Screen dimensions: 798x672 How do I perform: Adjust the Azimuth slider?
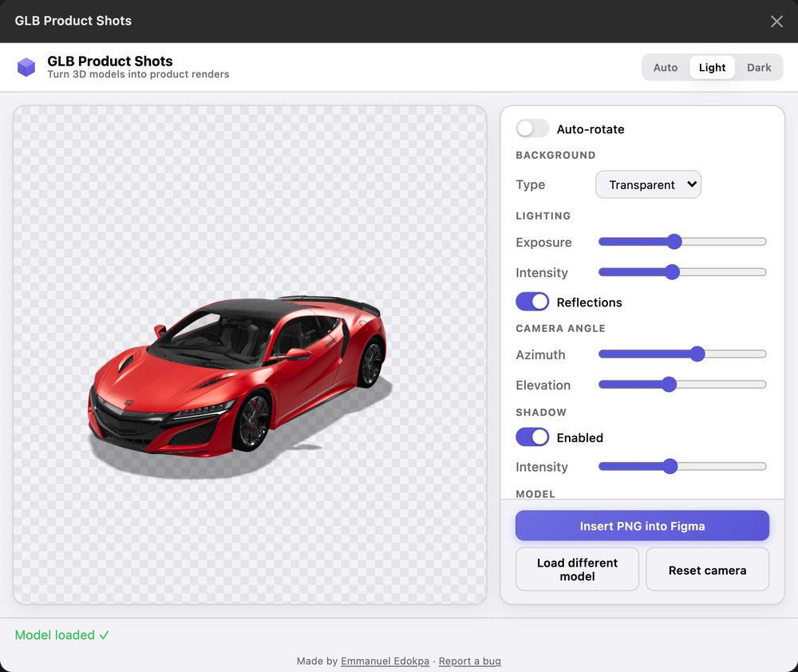click(682, 354)
